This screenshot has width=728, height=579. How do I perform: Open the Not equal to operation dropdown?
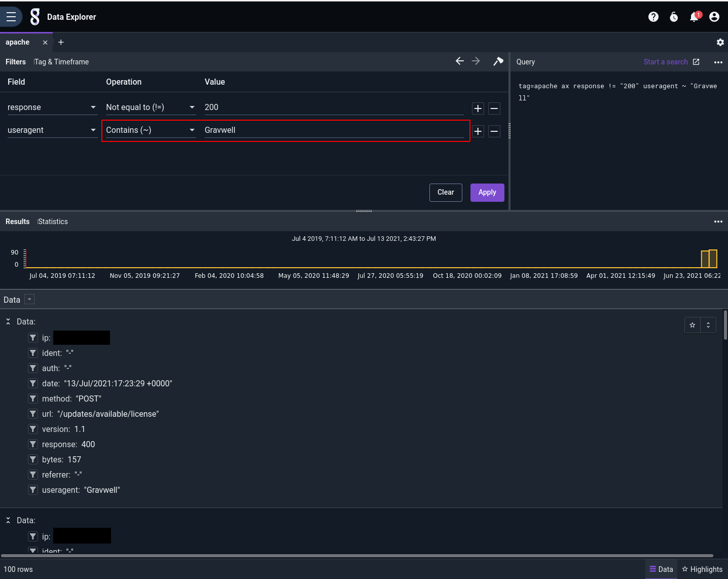pos(151,107)
